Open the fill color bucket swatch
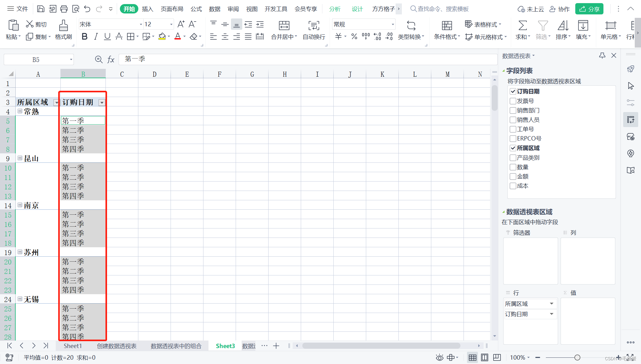The height and width of the screenshot is (364, 641). 162,37
